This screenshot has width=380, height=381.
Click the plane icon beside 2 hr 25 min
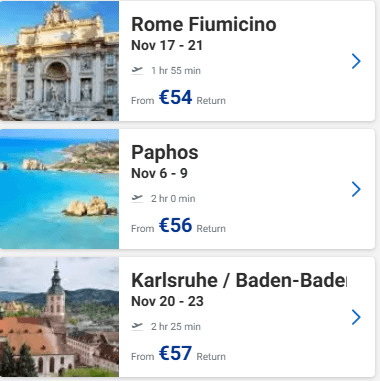(x=137, y=326)
